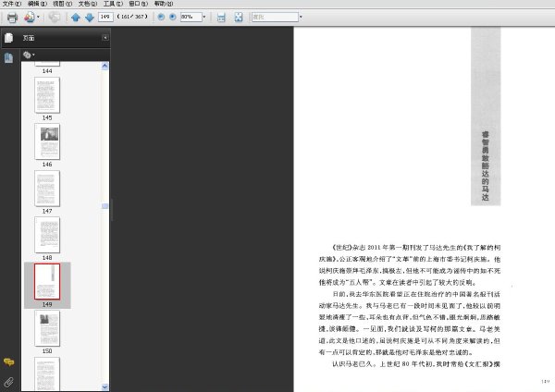Click the paragraph starting with 认识马老已久

point(415,364)
